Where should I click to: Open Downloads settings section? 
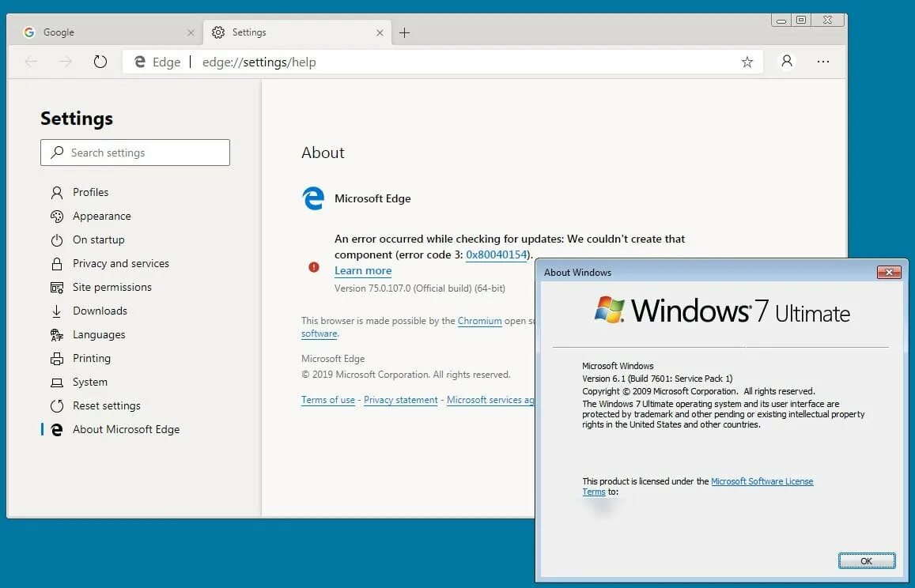[100, 311]
